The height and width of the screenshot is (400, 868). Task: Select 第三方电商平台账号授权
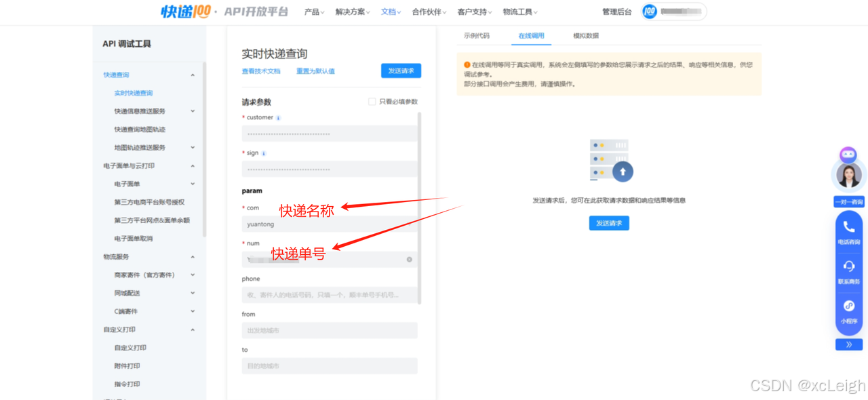click(149, 202)
